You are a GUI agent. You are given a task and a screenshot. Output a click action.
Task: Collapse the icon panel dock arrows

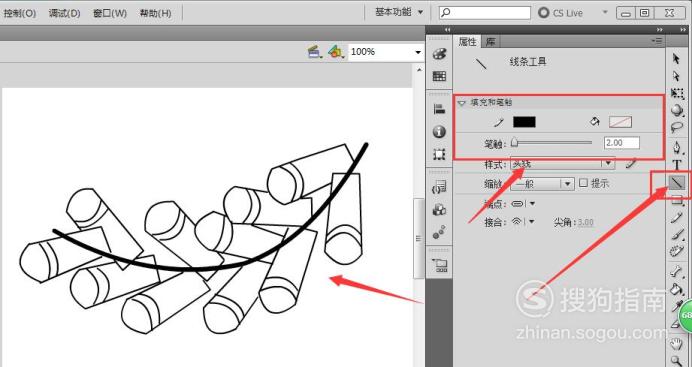coord(448,30)
